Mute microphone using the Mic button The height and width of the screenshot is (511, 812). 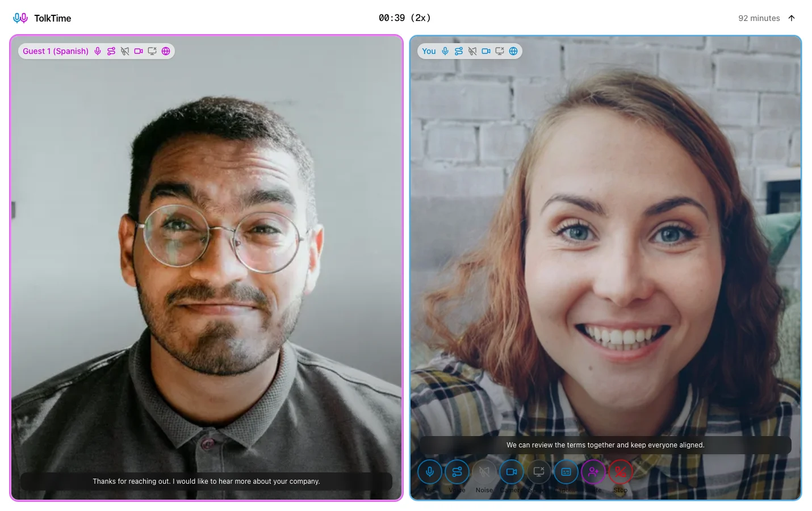(x=430, y=472)
